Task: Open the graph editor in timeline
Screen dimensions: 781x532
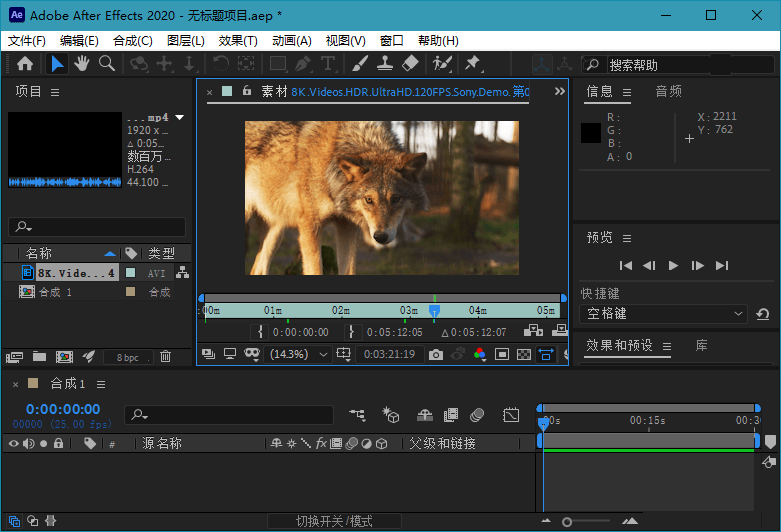Action: point(511,415)
